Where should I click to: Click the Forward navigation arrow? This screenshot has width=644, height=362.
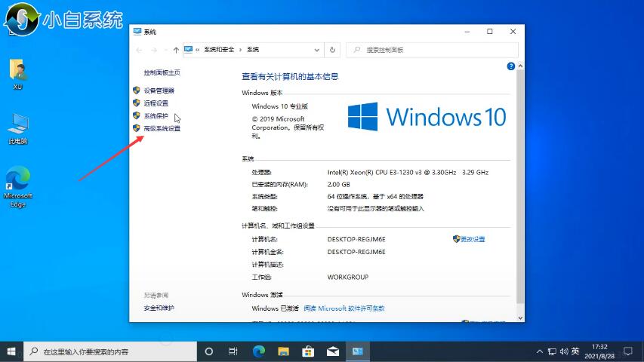(x=154, y=50)
